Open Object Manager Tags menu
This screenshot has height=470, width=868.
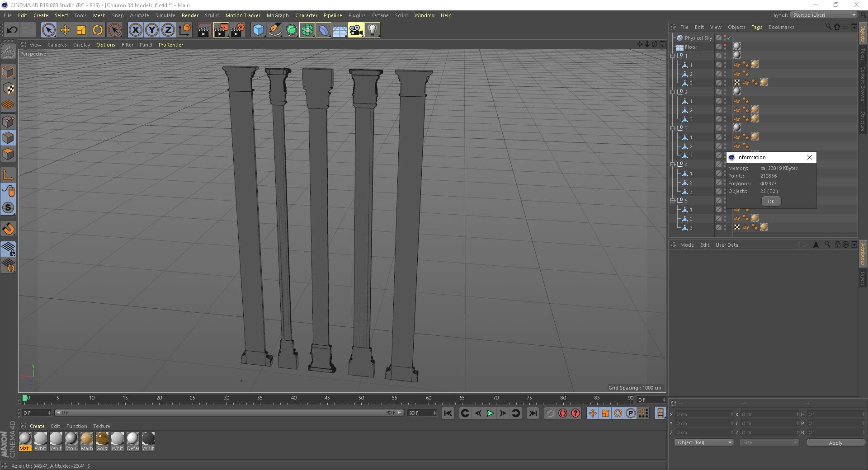click(757, 27)
